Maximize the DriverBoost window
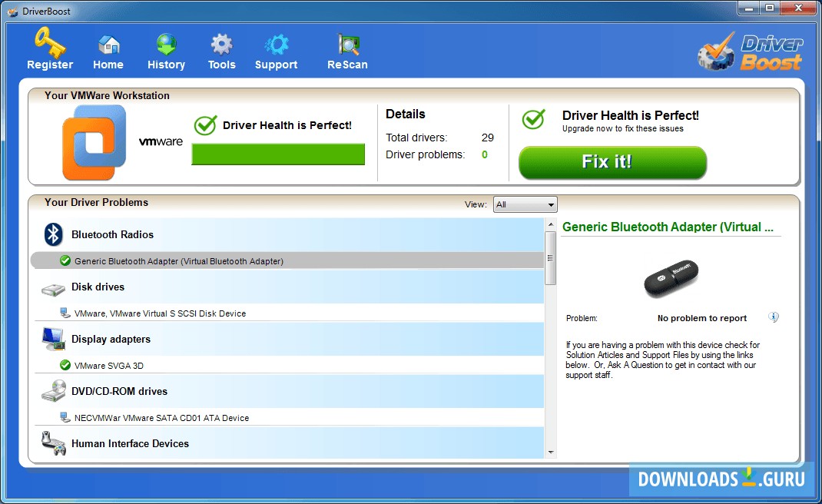The height and width of the screenshot is (504, 822). [x=770, y=8]
